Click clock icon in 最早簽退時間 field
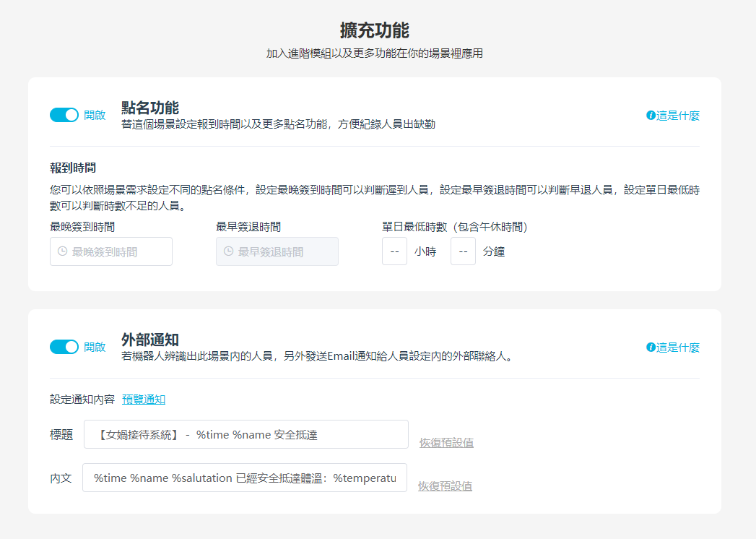The width and height of the screenshot is (756, 539). click(229, 251)
